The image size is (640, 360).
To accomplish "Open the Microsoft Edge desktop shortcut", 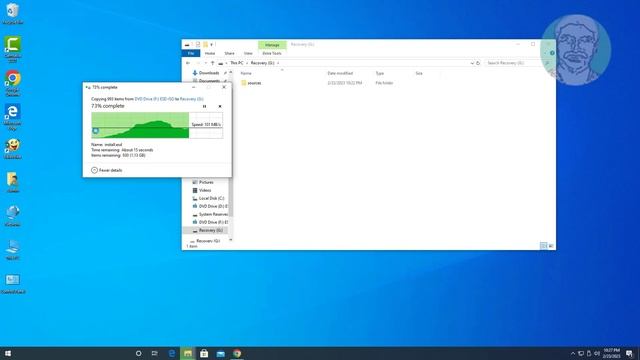I will [13, 117].
